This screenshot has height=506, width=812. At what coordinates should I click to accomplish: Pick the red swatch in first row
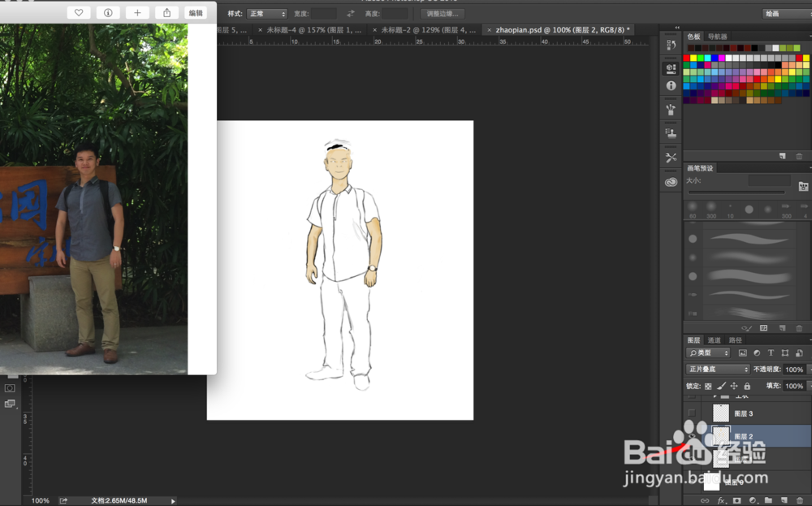click(x=687, y=58)
